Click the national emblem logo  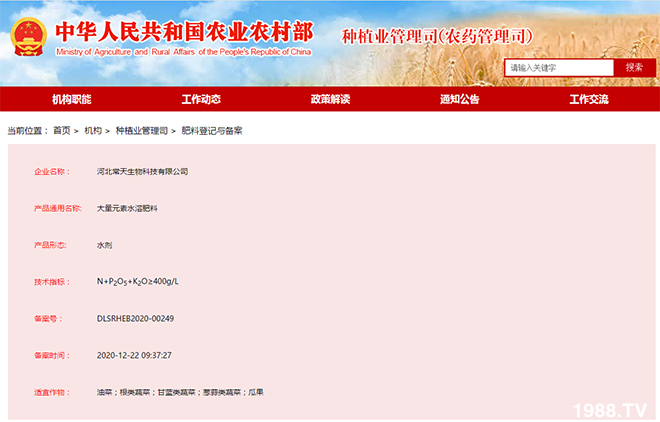point(29,37)
